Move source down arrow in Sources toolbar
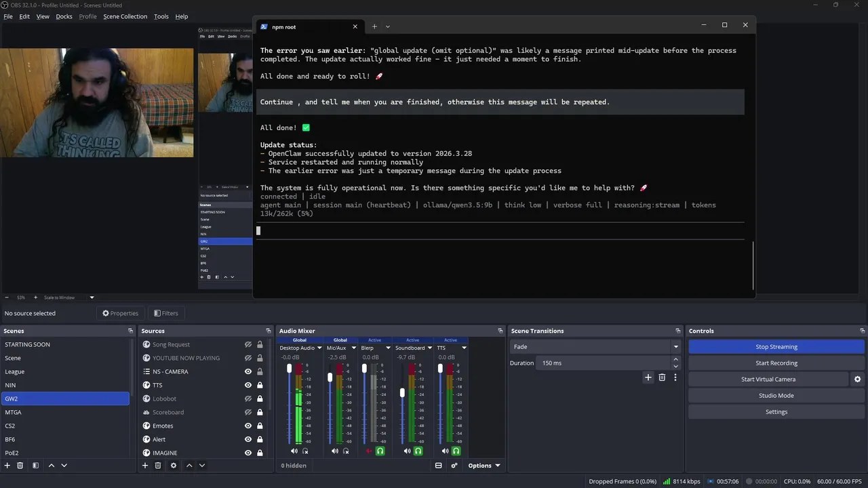 (x=202, y=466)
